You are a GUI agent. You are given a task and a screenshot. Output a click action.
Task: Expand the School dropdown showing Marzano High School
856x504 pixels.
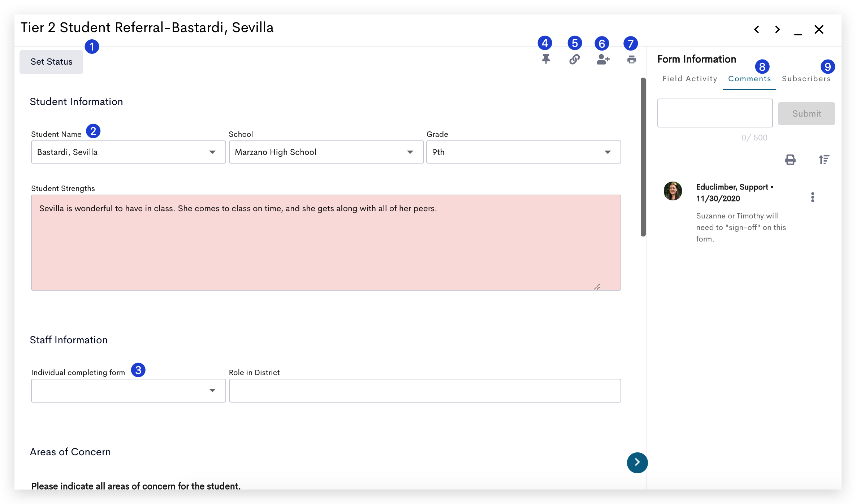pyautogui.click(x=326, y=152)
